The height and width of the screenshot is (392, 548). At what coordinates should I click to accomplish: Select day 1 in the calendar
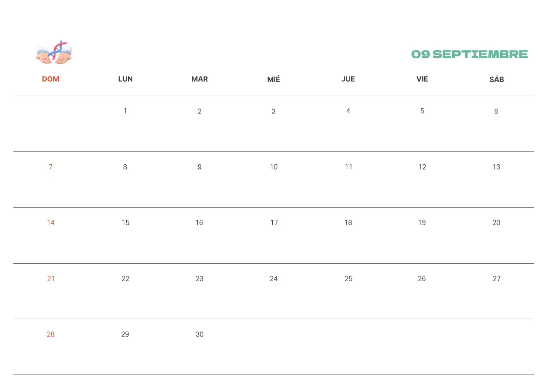[125, 111]
